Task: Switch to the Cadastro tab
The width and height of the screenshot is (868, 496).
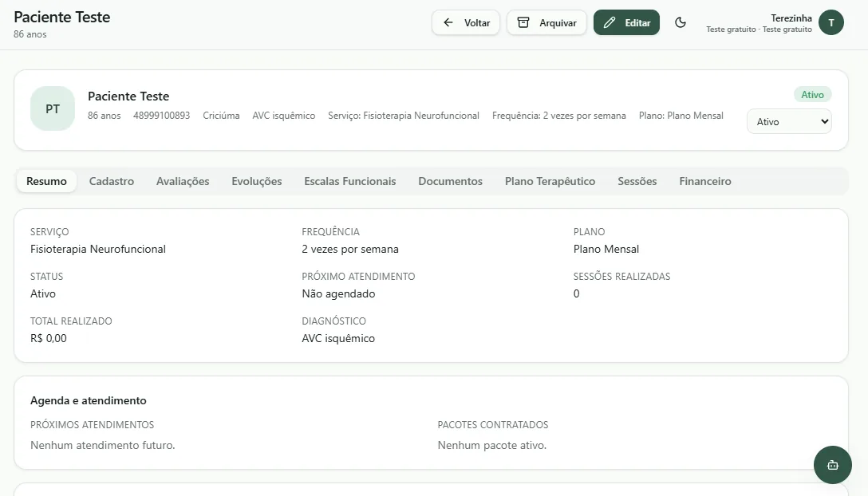Action: (111, 181)
